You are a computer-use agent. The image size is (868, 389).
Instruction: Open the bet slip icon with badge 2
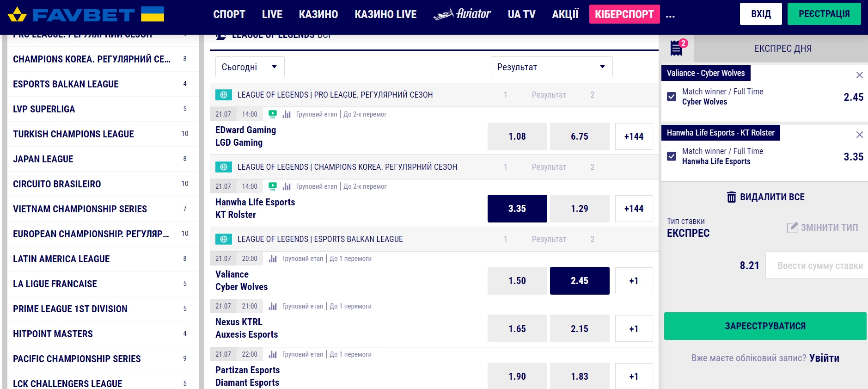coord(677,48)
